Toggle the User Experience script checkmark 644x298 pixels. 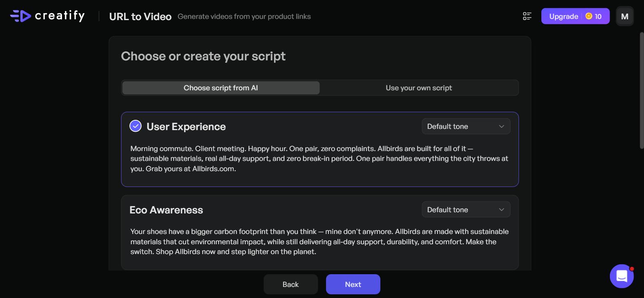pos(136,126)
